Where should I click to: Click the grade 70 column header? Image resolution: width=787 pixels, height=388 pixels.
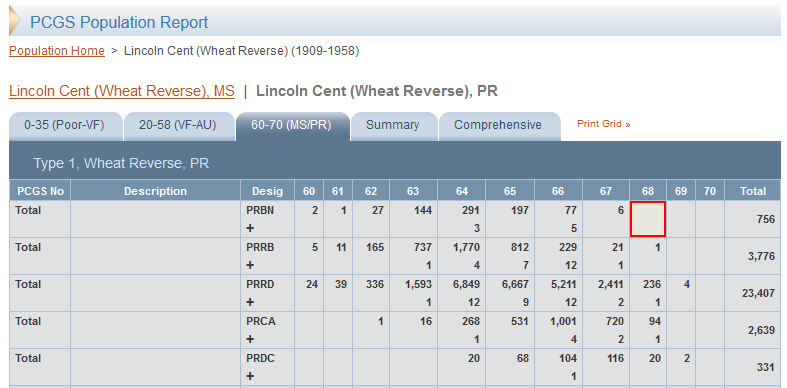710,191
